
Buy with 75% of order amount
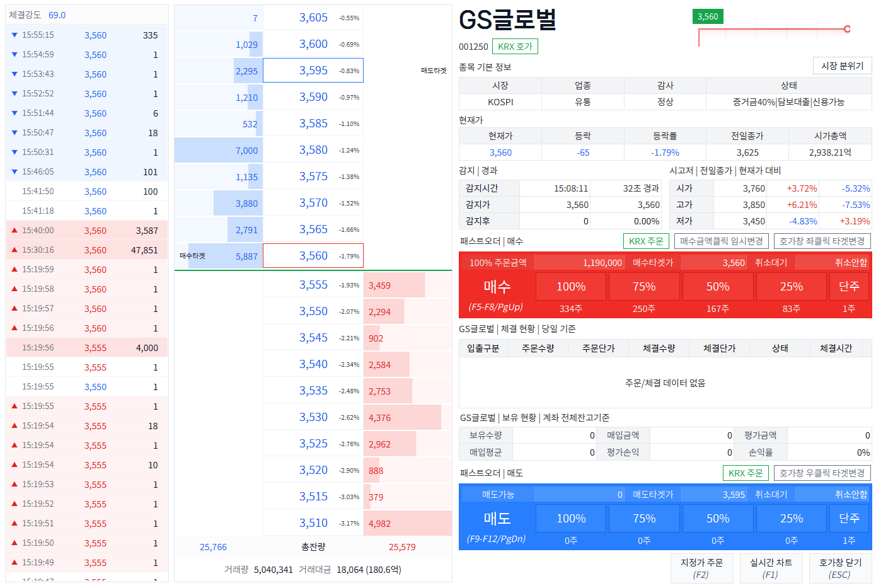coord(644,286)
